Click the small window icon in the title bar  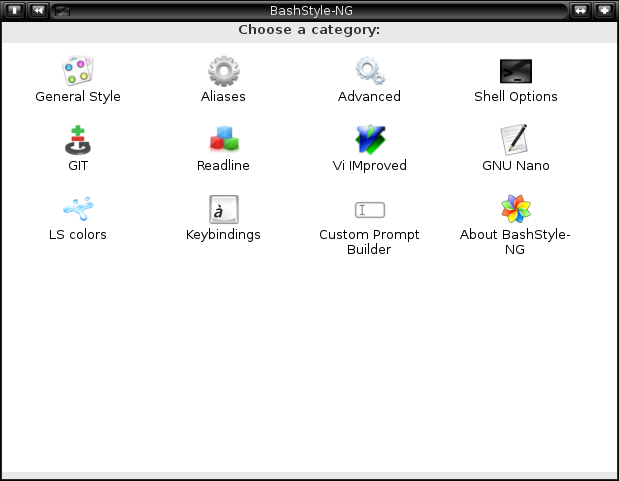tap(62, 11)
